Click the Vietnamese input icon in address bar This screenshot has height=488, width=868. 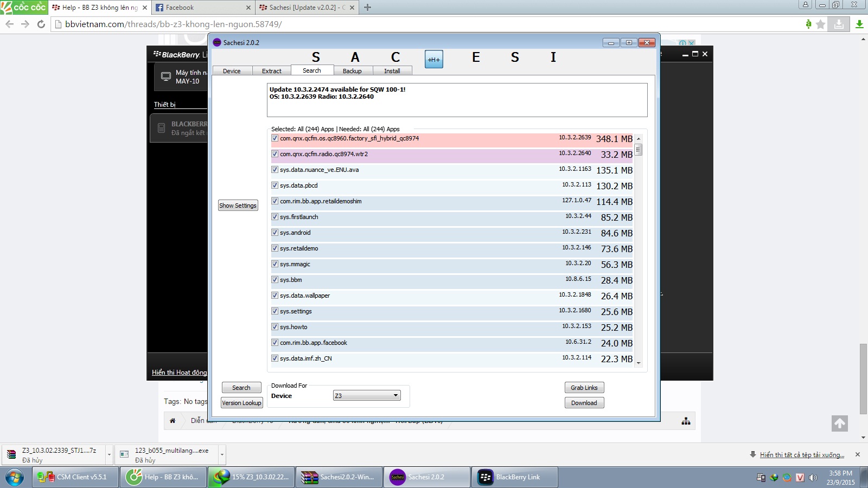click(808, 24)
